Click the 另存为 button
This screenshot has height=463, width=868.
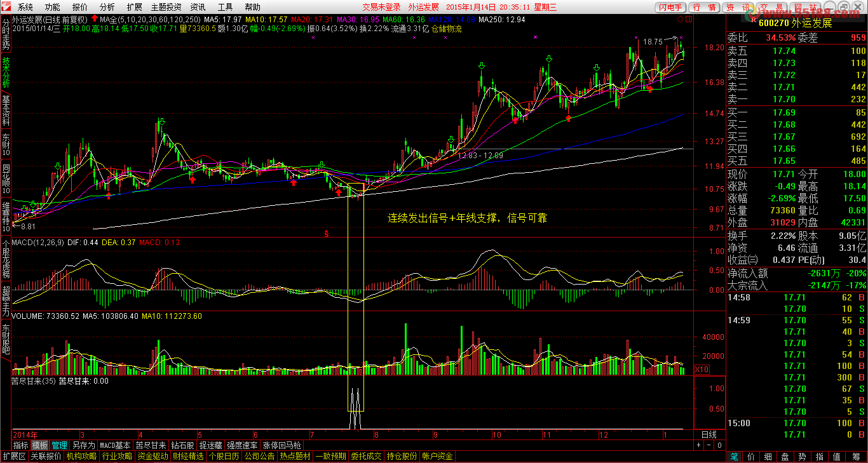point(83,445)
